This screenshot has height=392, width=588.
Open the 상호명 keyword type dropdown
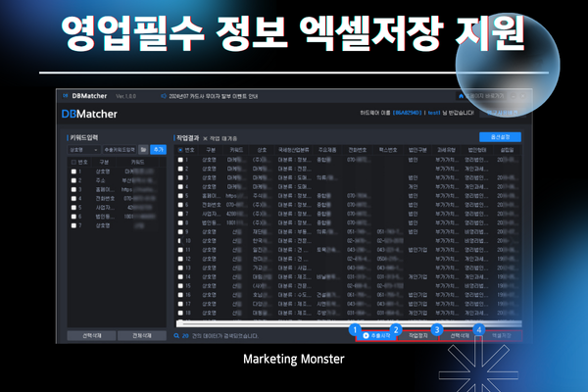pyautogui.click(x=83, y=150)
